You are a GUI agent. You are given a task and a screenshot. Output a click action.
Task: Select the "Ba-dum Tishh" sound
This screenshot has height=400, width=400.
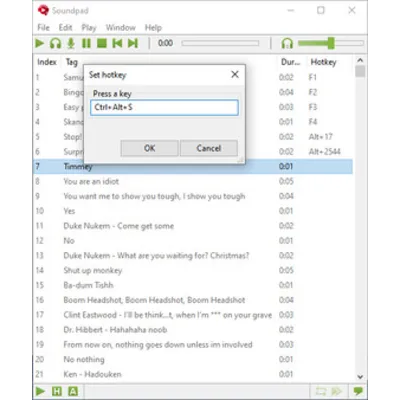[x=193, y=285]
